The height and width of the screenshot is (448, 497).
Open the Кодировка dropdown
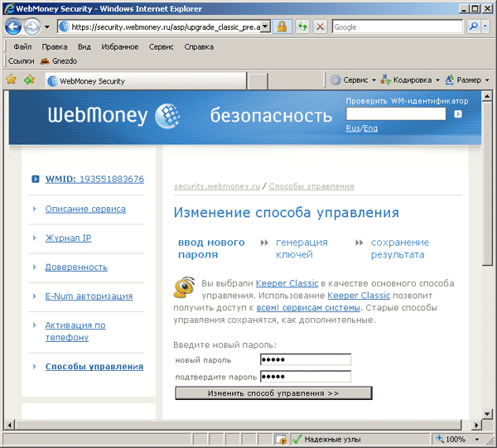click(410, 79)
